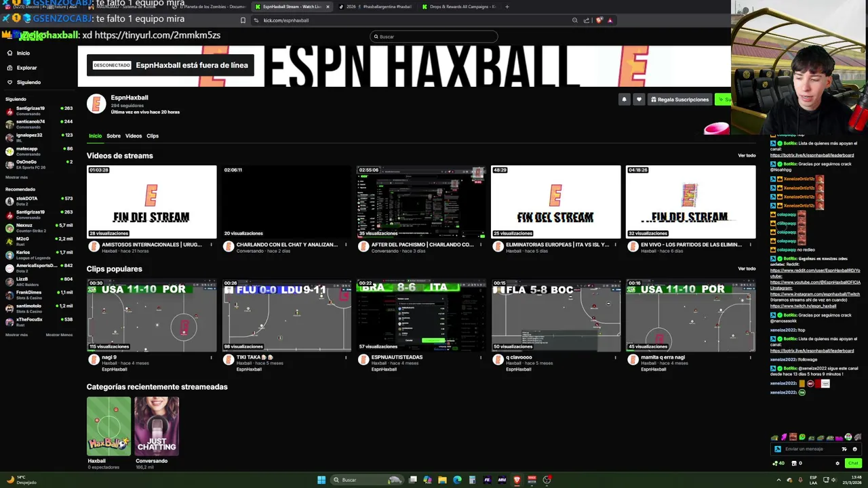Image resolution: width=868 pixels, height=488 pixels.
Task: Click Ver todo next to Videos de streams
Action: 747,155
